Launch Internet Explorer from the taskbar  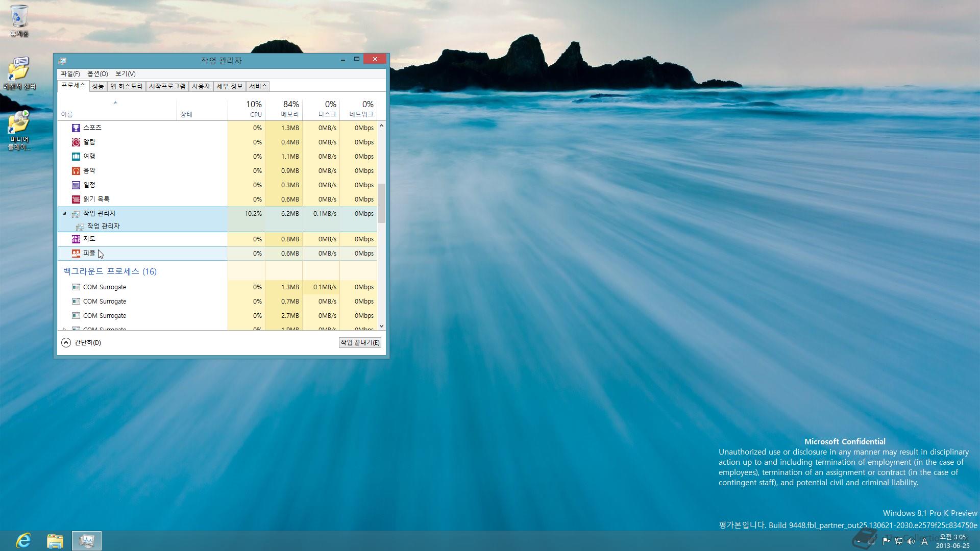23,541
